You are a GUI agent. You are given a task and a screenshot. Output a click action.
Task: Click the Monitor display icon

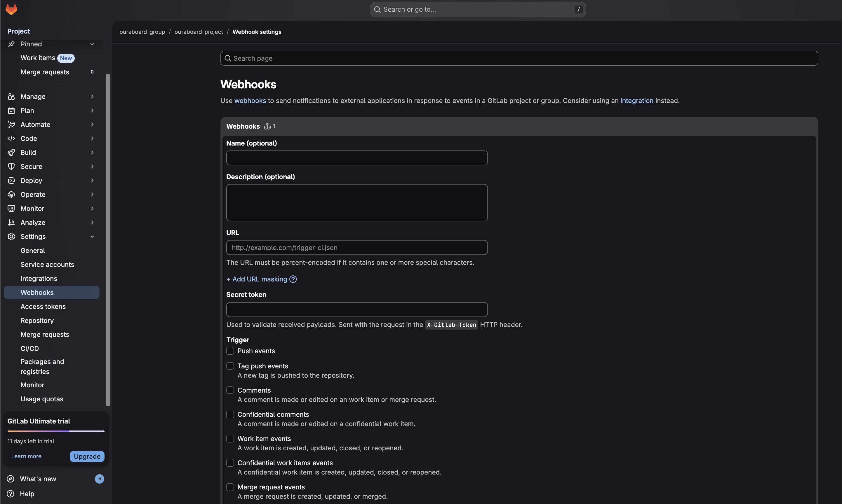point(11,208)
